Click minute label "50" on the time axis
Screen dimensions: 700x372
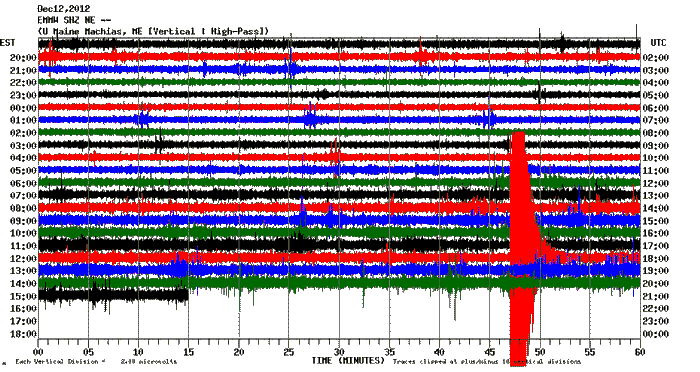click(540, 352)
